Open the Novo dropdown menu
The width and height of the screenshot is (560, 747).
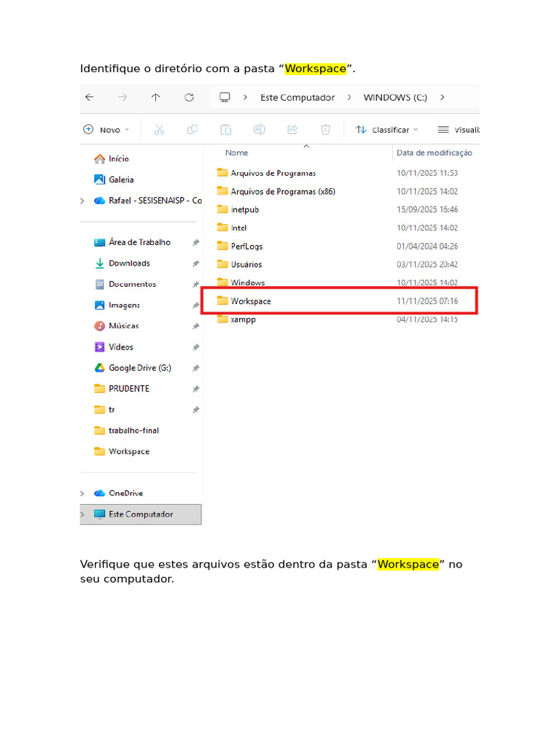(x=106, y=130)
